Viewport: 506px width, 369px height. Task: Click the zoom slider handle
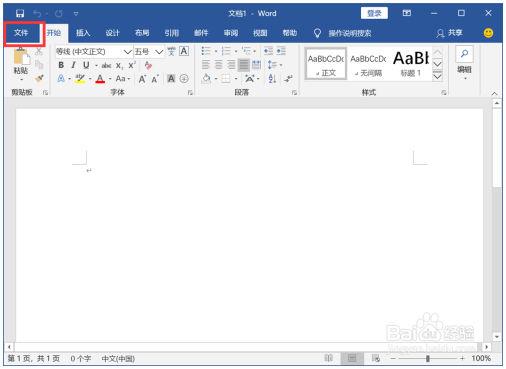[428, 359]
